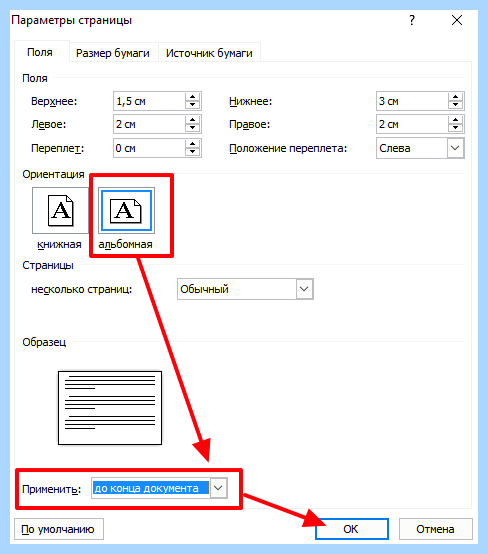The image size is (488, 554).
Task: Click the Отмена button
Action: pyautogui.click(x=435, y=529)
